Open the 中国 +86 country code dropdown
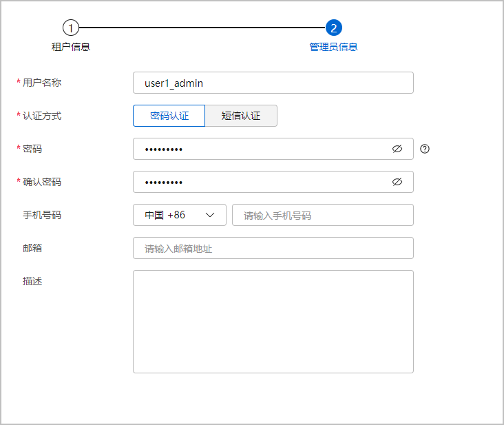The width and height of the screenshot is (504, 425). click(x=180, y=215)
